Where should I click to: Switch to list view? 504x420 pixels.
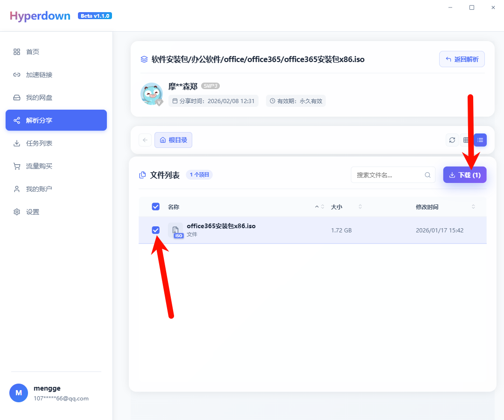pyautogui.click(x=481, y=140)
